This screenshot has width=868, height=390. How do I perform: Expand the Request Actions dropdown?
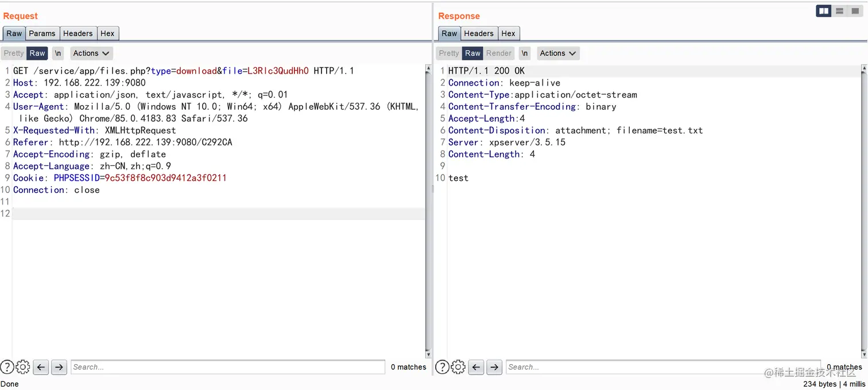tap(91, 53)
